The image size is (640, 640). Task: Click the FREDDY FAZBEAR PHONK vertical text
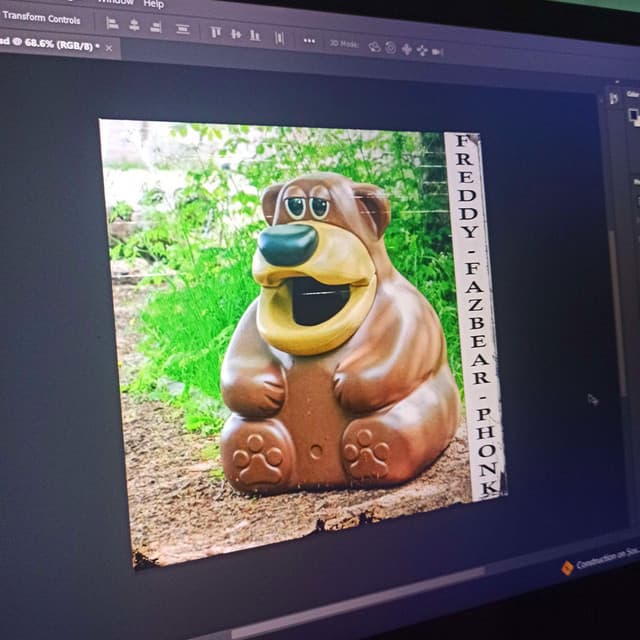[x=476, y=314]
